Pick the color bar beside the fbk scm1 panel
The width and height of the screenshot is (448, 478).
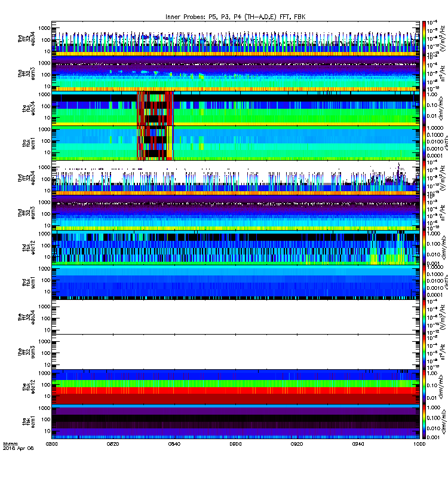(x=424, y=422)
